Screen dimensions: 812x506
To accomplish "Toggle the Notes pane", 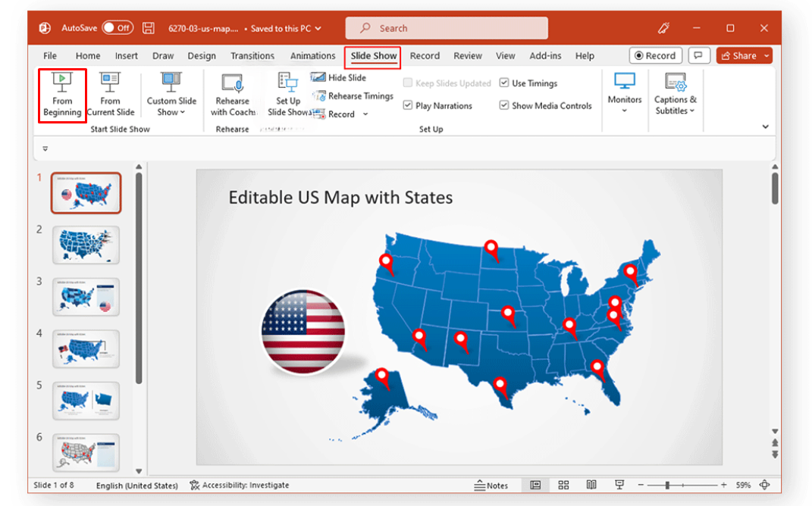I will click(491, 486).
